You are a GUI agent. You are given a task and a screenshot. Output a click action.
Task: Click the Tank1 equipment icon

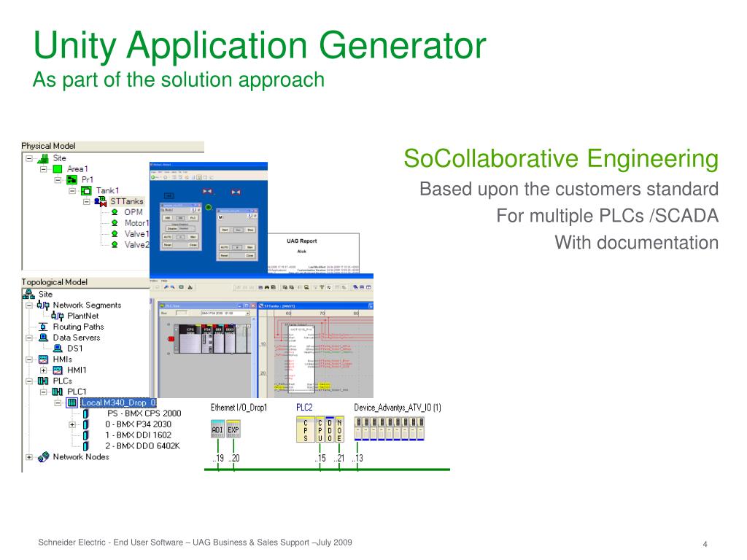point(86,190)
